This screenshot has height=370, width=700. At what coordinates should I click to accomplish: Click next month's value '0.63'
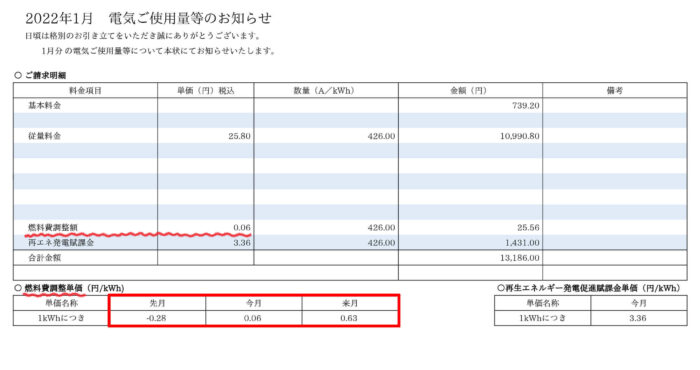[x=349, y=318]
